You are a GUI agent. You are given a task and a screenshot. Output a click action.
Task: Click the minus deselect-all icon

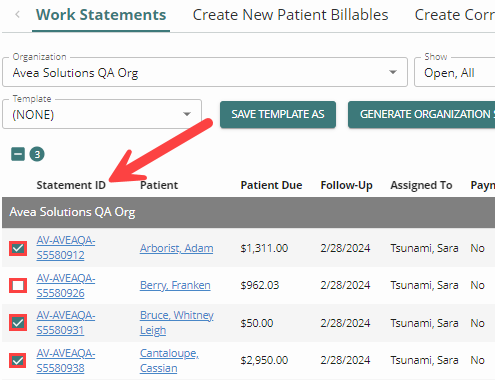(x=18, y=154)
